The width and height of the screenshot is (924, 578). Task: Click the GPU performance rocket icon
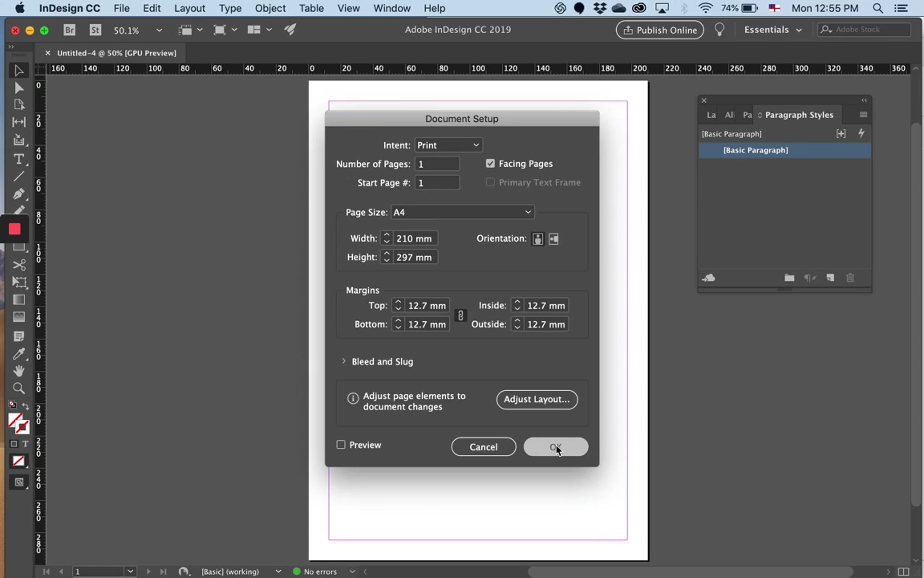tap(290, 30)
